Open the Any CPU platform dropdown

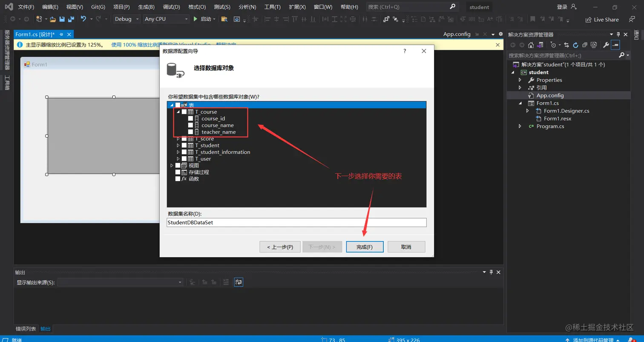point(166,19)
